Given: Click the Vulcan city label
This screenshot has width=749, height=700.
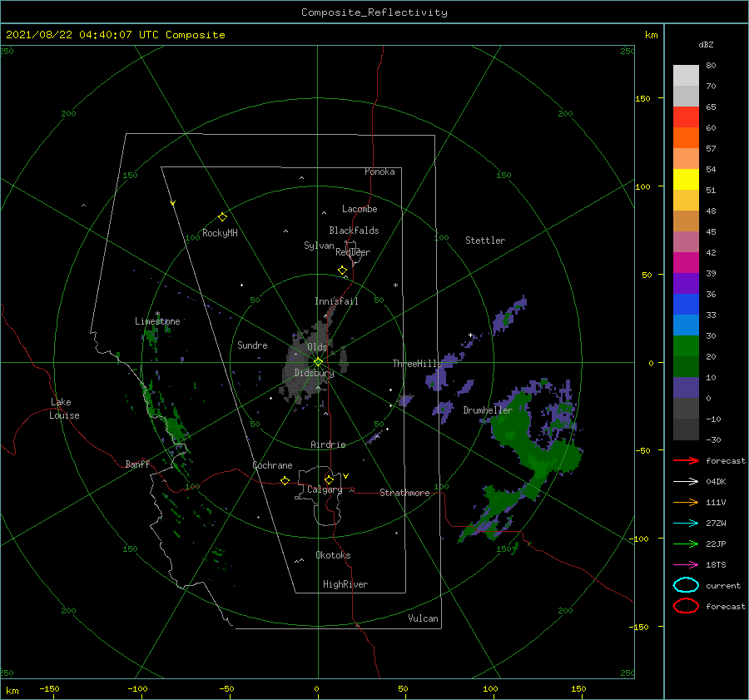Looking at the screenshot, I should tap(423, 618).
